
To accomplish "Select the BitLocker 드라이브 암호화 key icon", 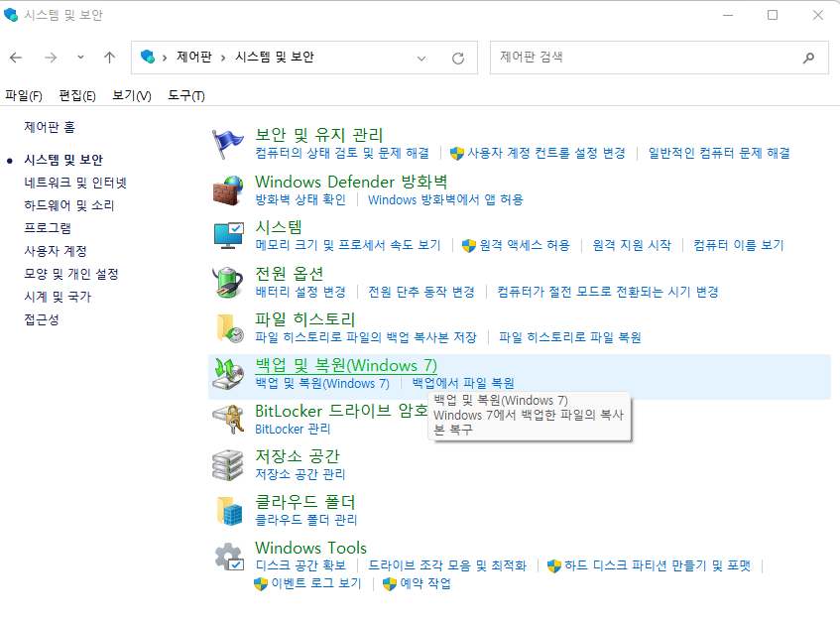I will click(229, 420).
